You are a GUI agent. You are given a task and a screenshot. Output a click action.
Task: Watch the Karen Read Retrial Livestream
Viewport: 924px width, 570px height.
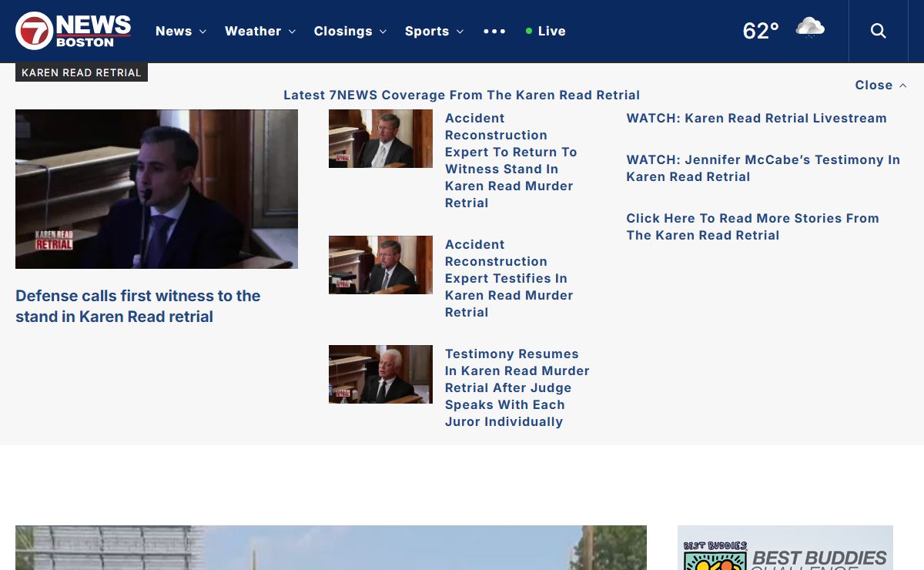tap(756, 119)
